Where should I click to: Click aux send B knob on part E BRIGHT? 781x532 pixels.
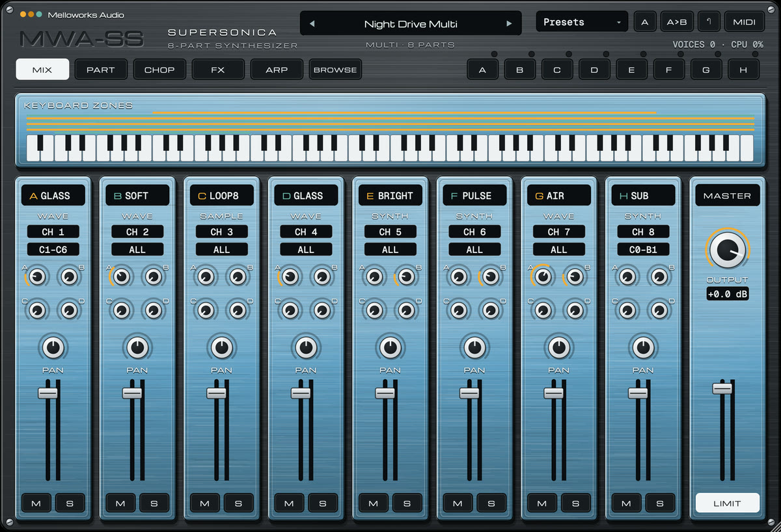[406, 277]
